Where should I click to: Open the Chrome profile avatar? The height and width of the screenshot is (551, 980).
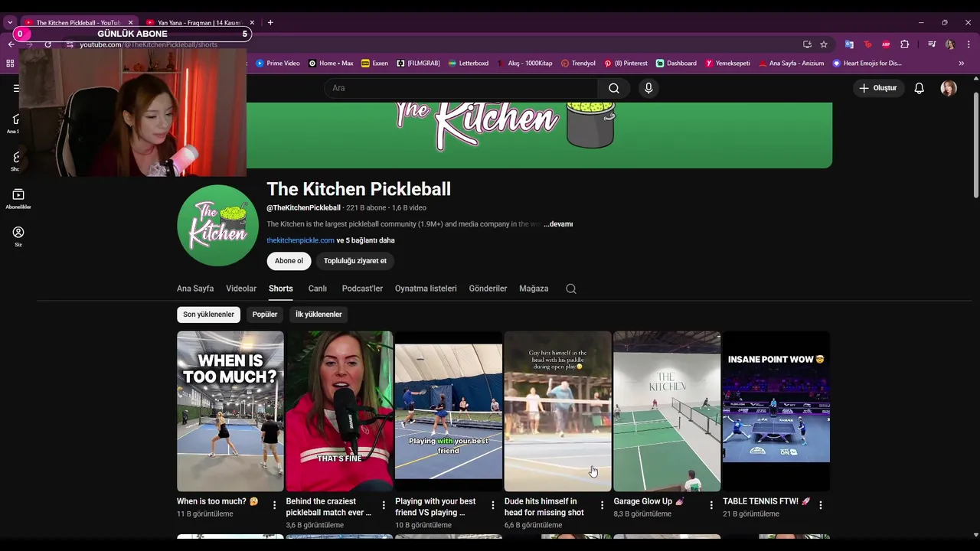pos(950,44)
